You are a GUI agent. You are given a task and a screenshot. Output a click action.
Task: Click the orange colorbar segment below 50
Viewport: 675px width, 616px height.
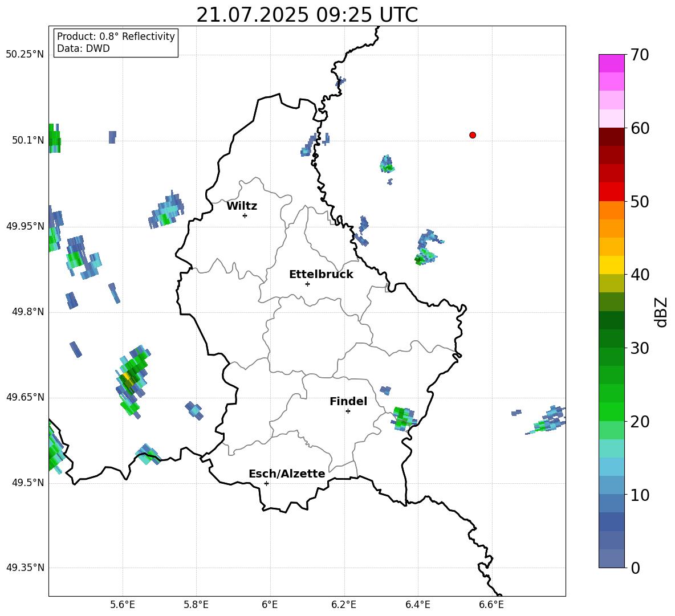click(611, 210)
